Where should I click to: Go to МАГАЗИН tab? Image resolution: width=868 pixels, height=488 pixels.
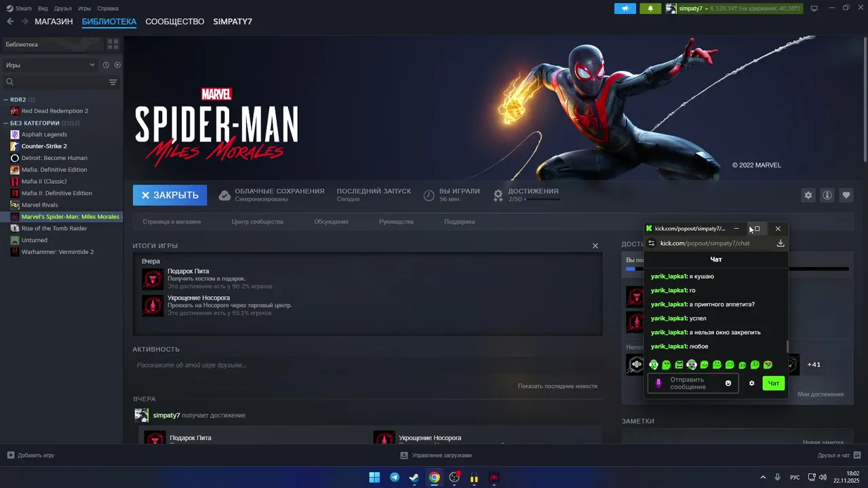point(54,22)
